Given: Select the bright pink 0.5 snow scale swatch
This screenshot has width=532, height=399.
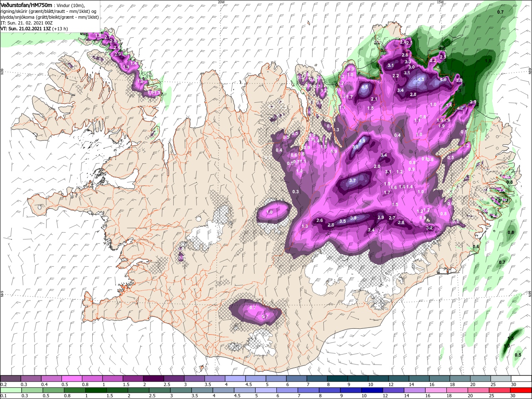Looking at the screenshot, I should point(71,379).
